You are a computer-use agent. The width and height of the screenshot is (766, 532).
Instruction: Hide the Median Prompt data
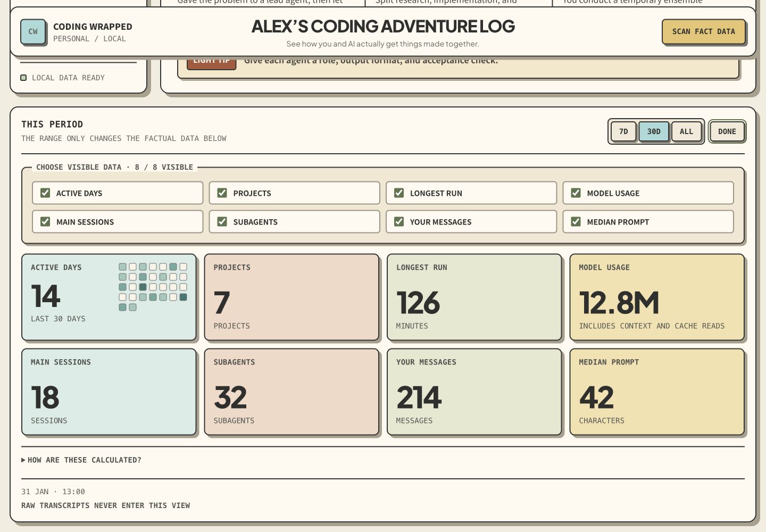(576, 222)
